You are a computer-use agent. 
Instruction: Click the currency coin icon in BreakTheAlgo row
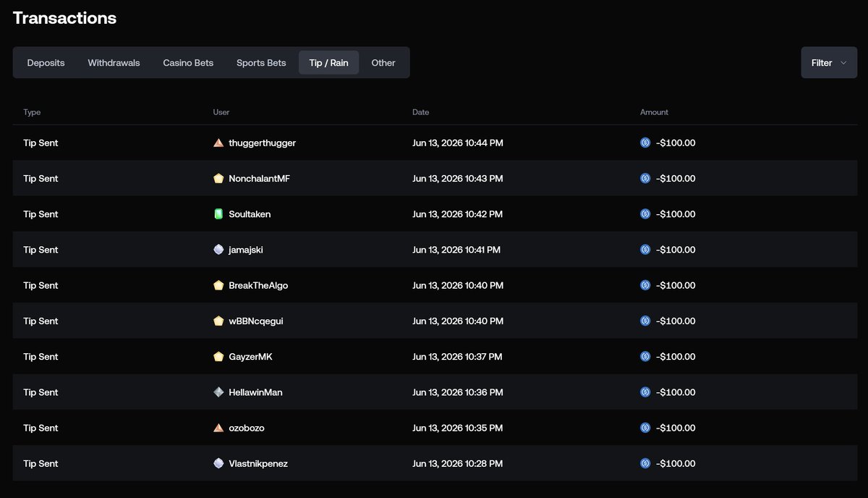tap(645, 285)
